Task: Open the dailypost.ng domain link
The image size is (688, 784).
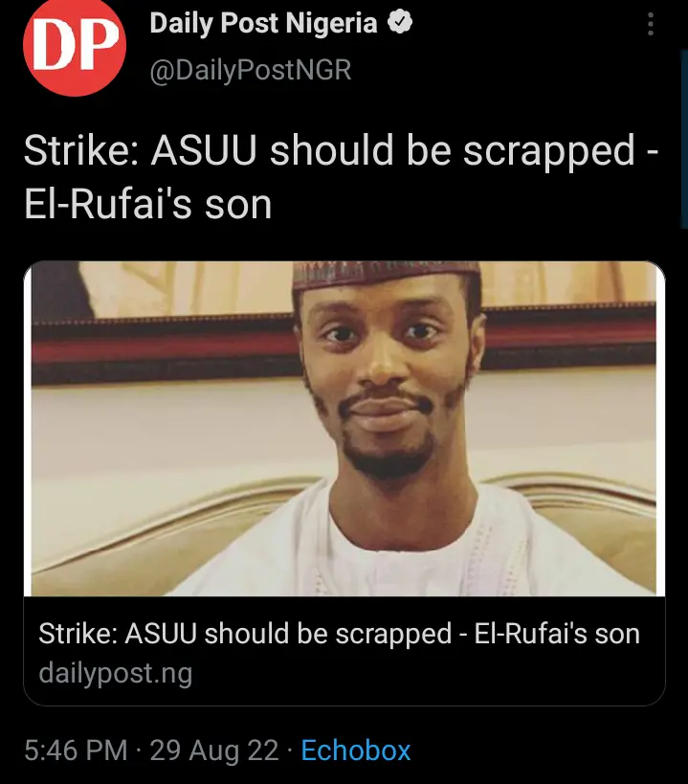Action: 115,673
